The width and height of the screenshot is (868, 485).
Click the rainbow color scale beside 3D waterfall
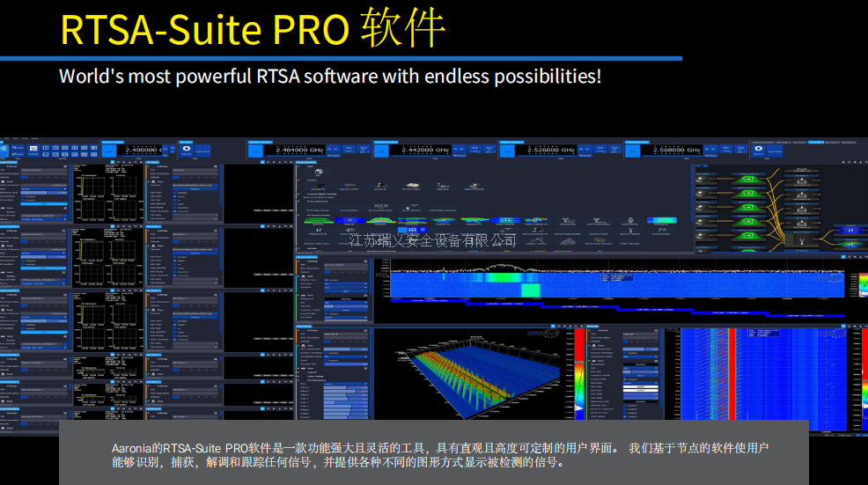579,374
